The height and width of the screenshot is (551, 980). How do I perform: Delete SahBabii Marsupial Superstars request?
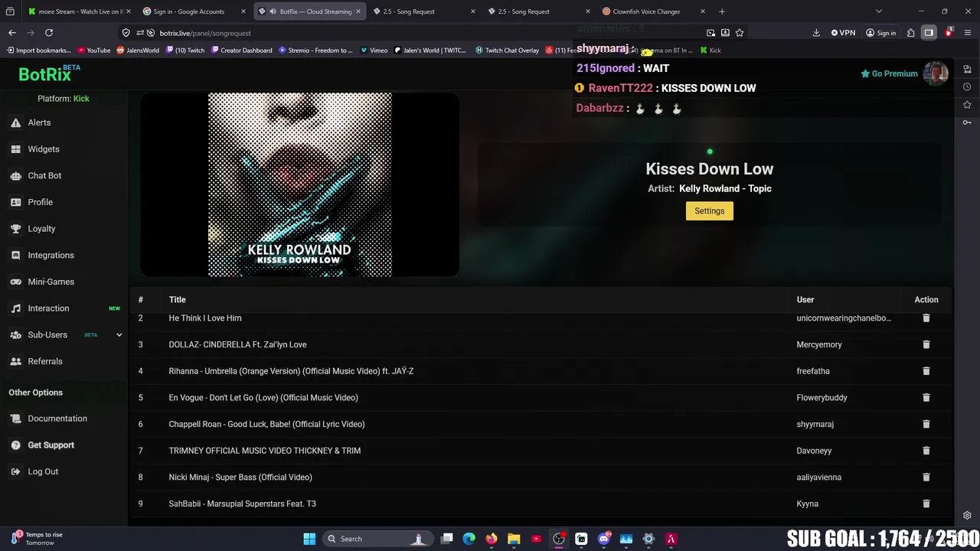point(926,504)
